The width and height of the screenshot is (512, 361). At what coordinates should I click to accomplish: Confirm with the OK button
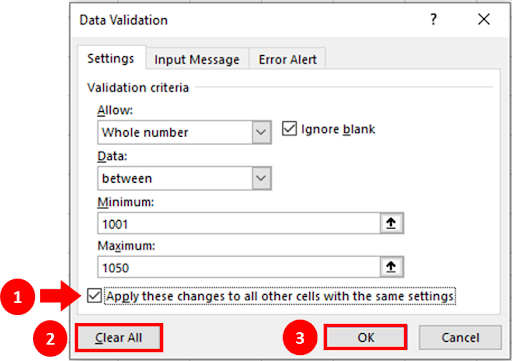point(366,338)
